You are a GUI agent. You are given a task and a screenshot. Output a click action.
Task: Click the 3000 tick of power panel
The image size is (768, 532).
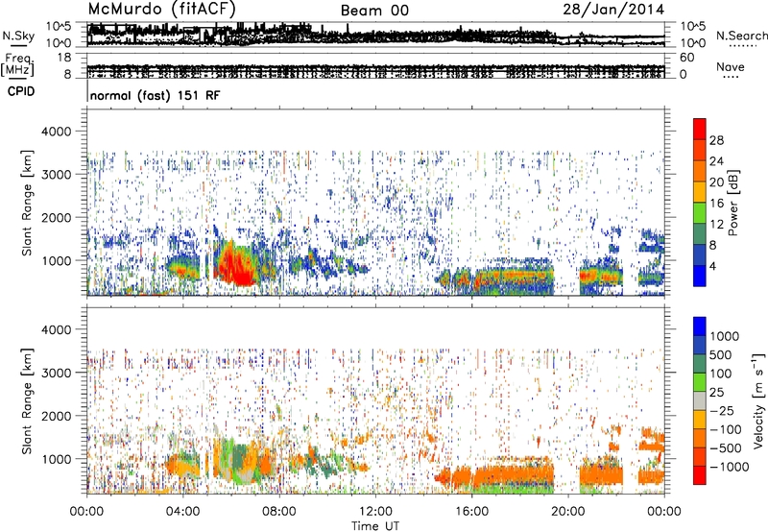(57, 175)
